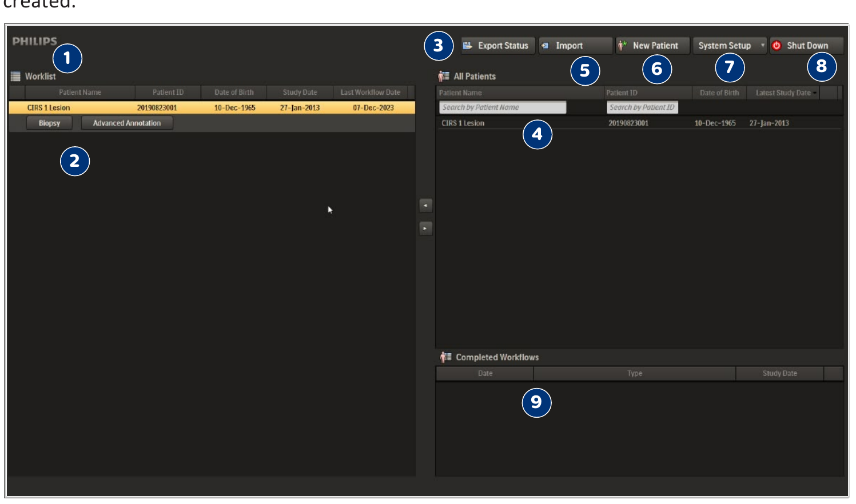Click "27-Jan-2013" in the Worklist row
This screenshot has width=856, height=504.
[x=300, y=108]
